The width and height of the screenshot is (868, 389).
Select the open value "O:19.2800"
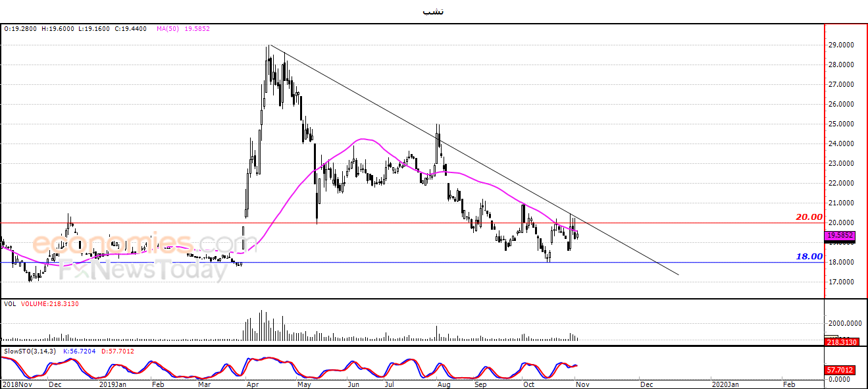point(20,29)
